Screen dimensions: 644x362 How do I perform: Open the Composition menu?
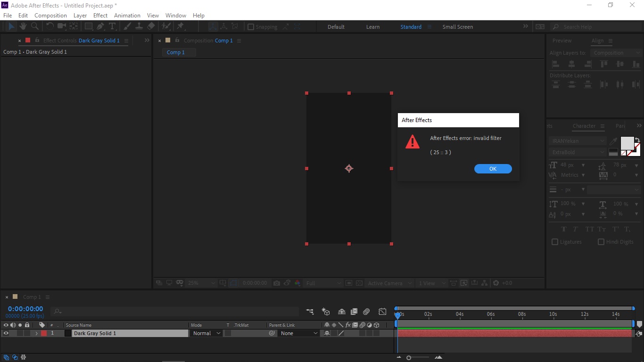[50, 16]
